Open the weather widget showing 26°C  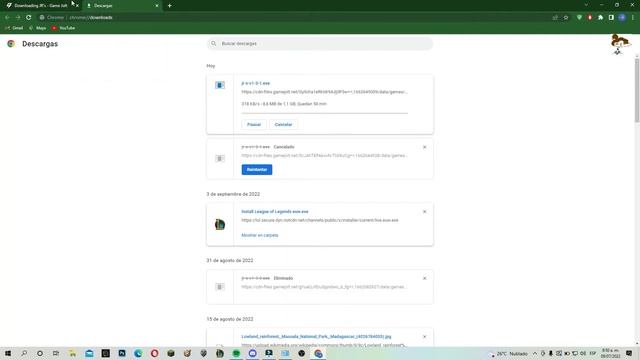509,353
